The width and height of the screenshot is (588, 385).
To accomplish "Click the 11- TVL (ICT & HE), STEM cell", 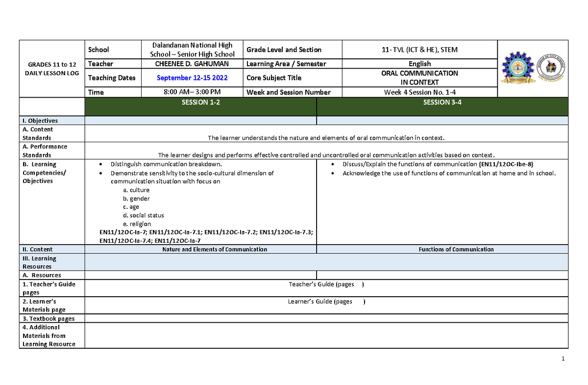I will (419, 50).
